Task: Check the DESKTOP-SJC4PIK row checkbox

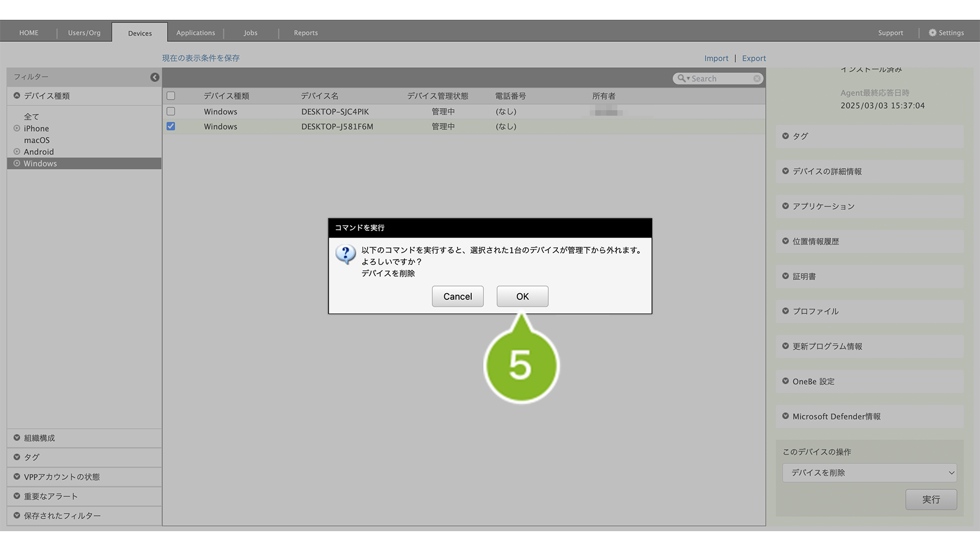Action: tap(171, 111)
